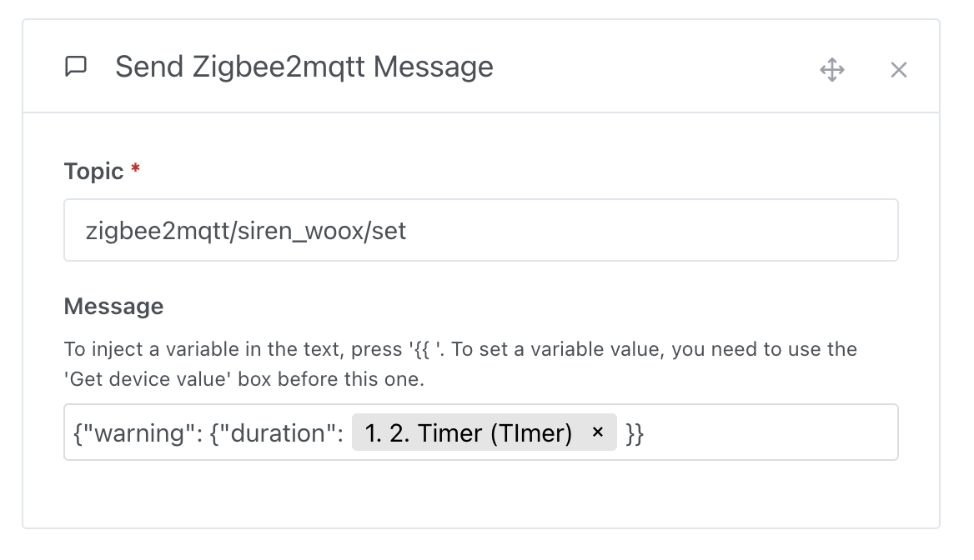Delete the Timer variable from the message
Screen dimensions: 974x560
tap(598, 432)
